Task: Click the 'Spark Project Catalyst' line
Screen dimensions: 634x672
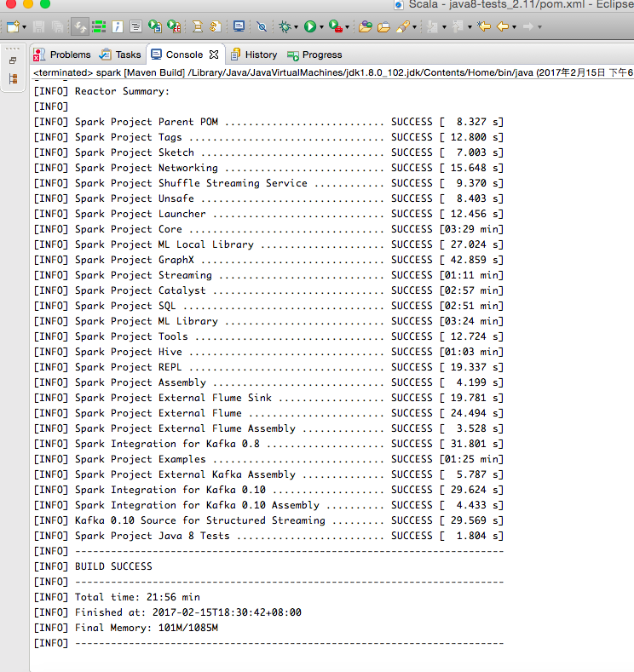Action: pos(268,290)
